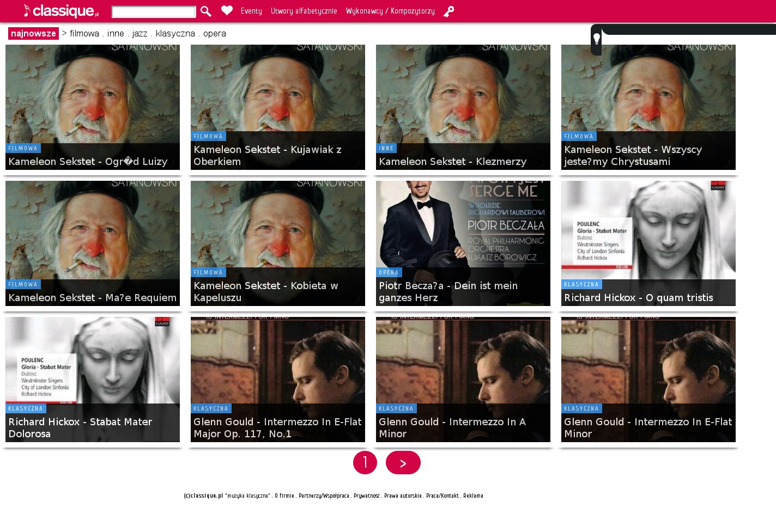
Task: Click the lightbulb icon on side panel
Action: pyautogui.click(x=597, y=39)
